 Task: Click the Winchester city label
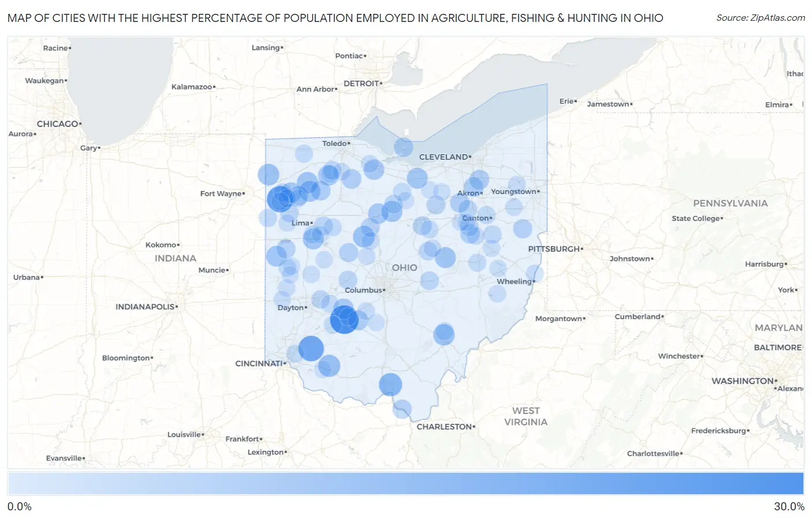click(679, 356)
